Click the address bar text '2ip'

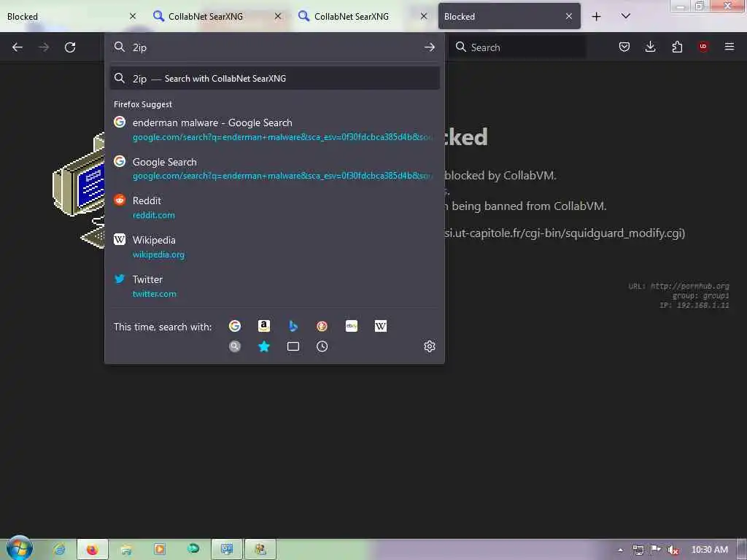[139, 47]
